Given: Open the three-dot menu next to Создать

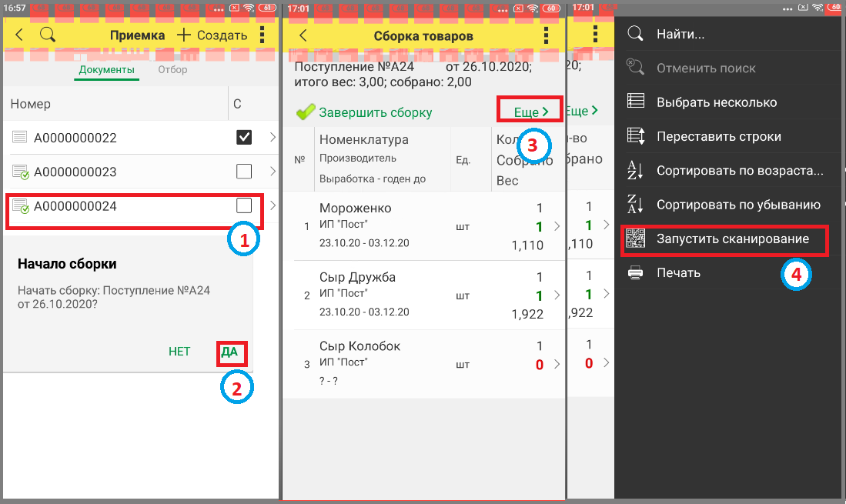Looking at the screenshot, I should pyautogui.click(x=262, y=35).
